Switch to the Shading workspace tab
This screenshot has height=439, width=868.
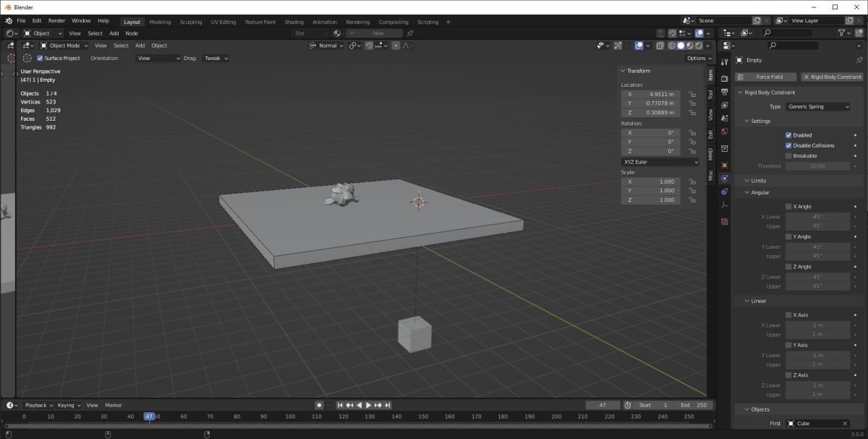click(x=294, y=22)
